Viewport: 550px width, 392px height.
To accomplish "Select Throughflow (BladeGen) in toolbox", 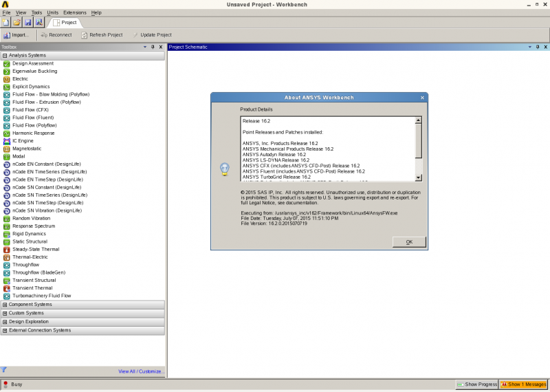I will pyautogui.click(x=39, y=272).
